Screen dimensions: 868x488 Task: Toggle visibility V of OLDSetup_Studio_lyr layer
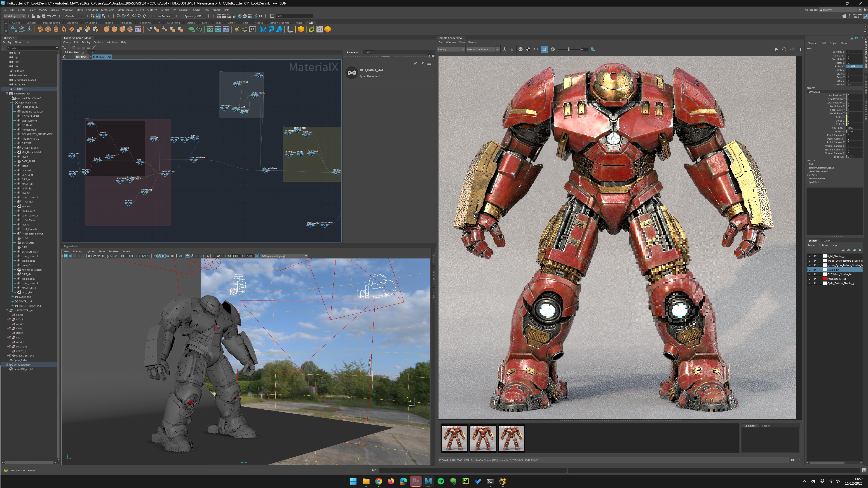pyautogui.click(x=810, y=274)
